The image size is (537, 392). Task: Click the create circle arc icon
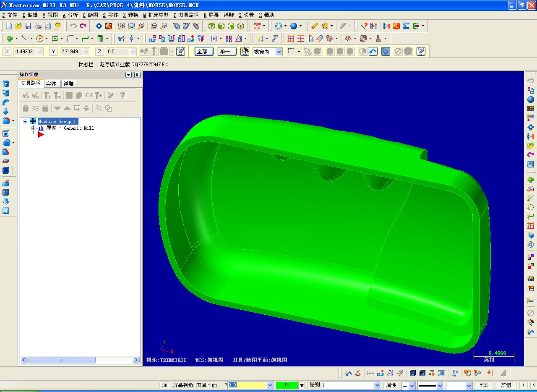click(40, 39)
